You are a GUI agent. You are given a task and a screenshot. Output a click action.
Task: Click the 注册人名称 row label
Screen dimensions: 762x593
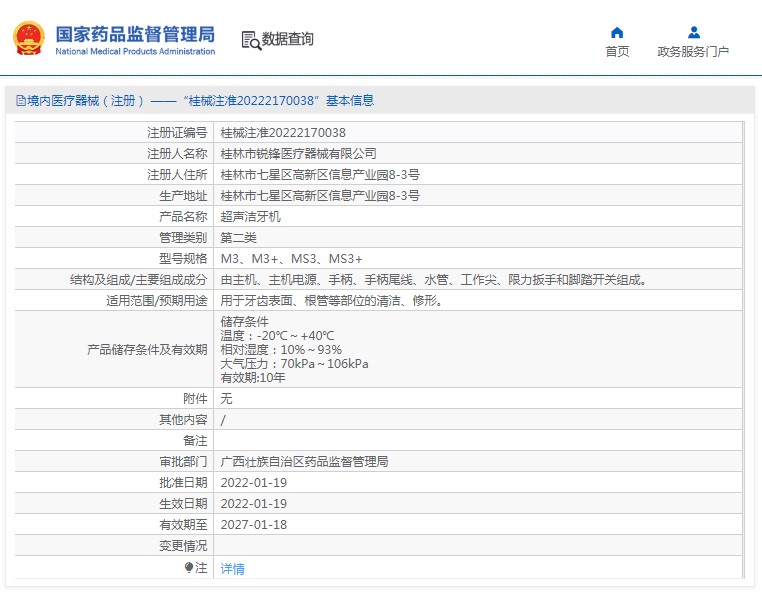pyautogui.click(x=177, y=154)
